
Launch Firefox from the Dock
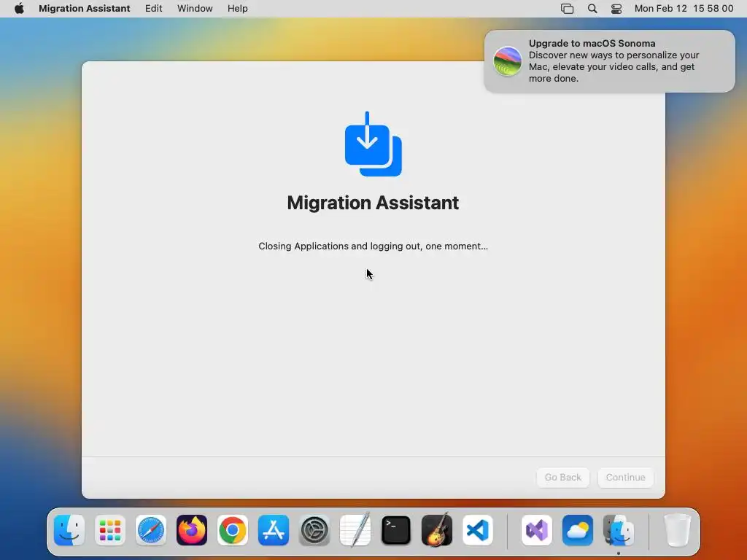[192, 530]
